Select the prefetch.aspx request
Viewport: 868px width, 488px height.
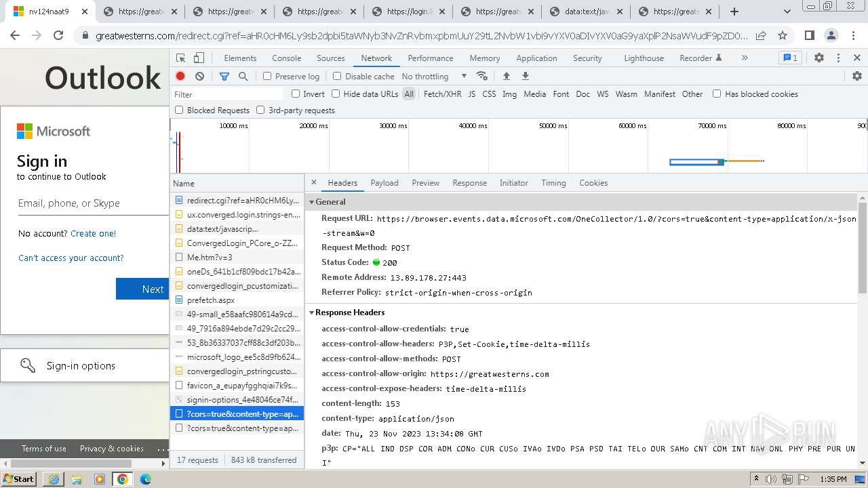coord(237,300)
